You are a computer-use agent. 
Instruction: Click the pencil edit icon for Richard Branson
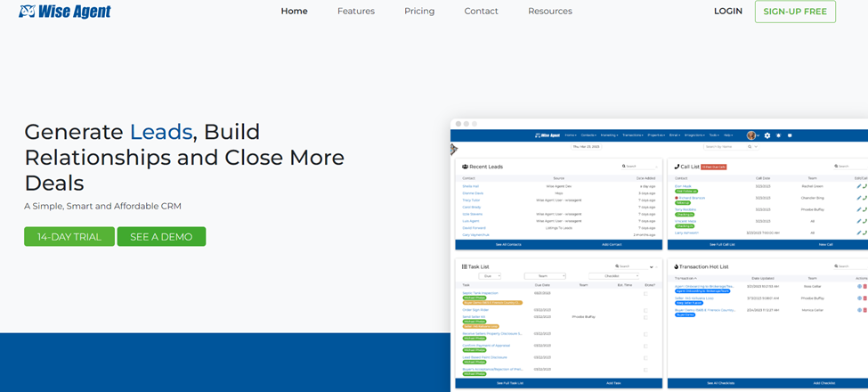point(858,198)
